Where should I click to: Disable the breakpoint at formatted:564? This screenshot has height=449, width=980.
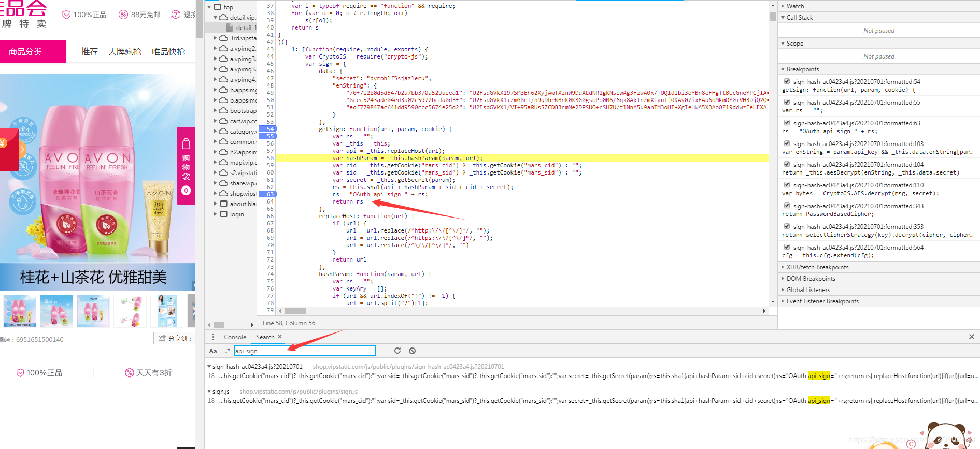[787, 247]
